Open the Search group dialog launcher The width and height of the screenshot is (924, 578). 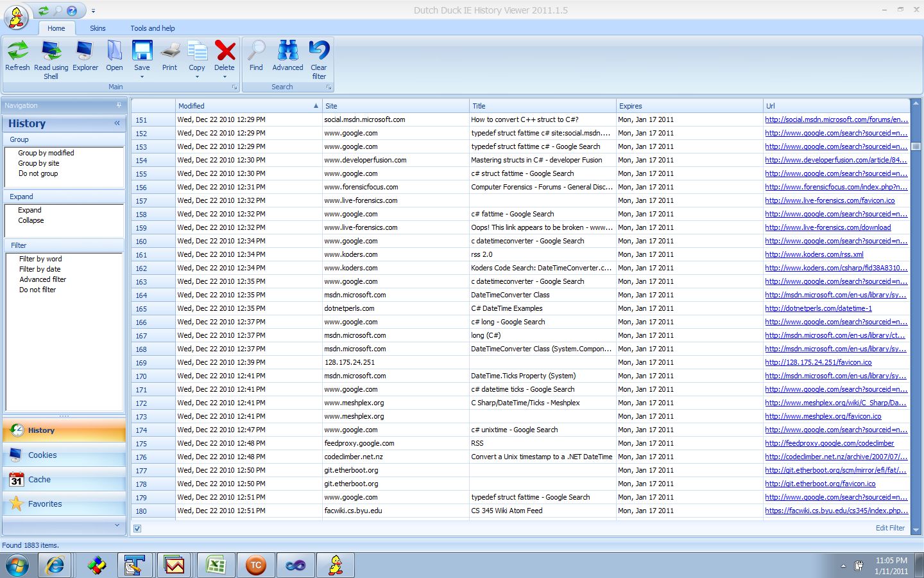pos(329,87)
